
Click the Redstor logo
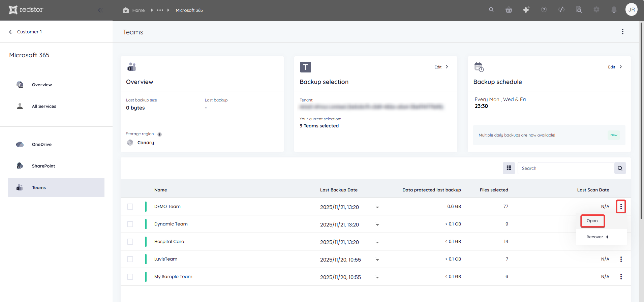26,10
